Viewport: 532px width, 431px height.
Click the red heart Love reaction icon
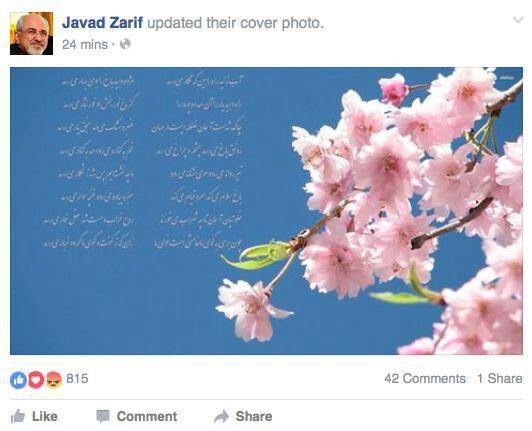(x=36, y=380)
